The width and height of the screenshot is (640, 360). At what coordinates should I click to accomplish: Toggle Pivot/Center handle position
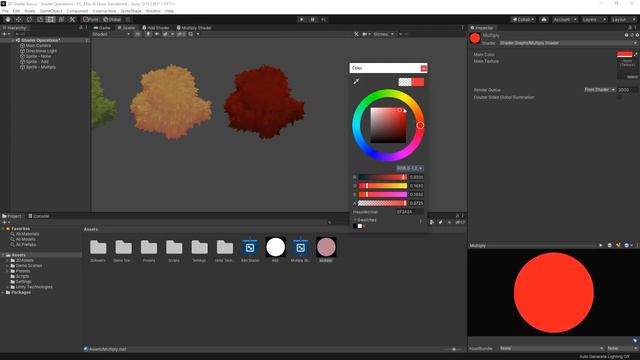tap(91, 19)
